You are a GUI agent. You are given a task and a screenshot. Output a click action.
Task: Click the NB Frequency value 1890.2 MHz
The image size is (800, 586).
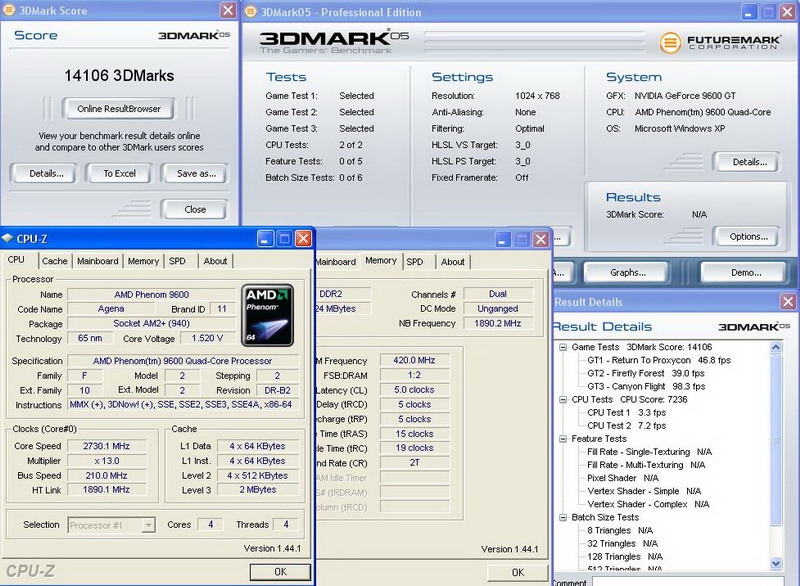tap(497, 323)
